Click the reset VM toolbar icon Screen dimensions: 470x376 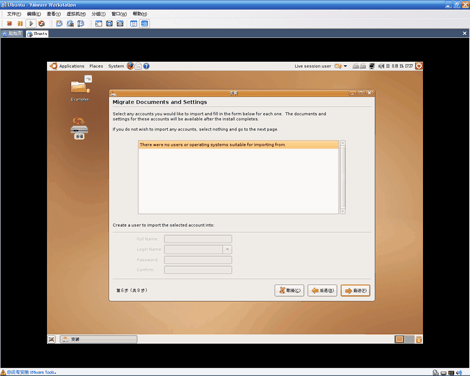(42, 24)
